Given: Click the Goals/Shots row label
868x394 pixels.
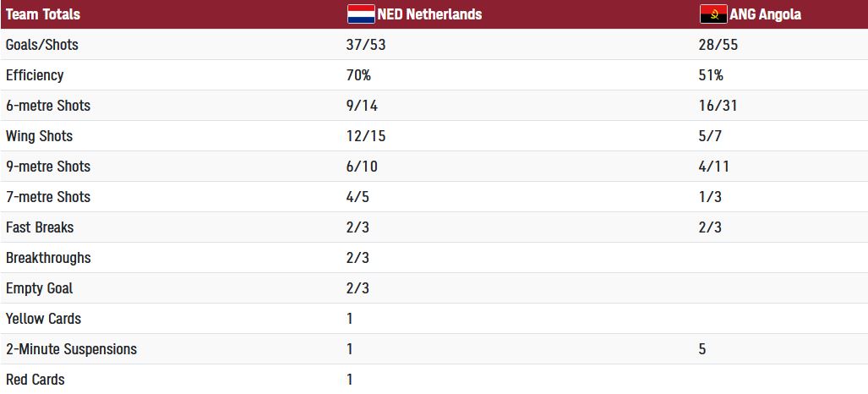Looking at the screenshot, I should [41, 45].
